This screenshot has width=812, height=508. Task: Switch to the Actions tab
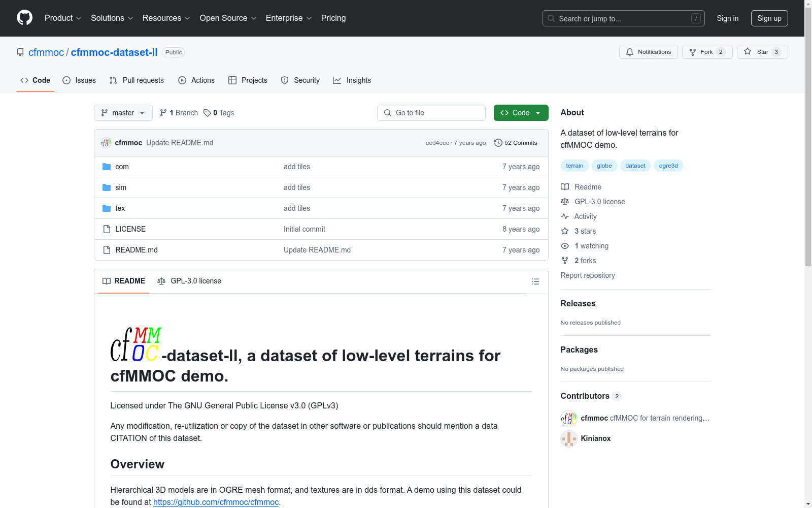coord(196,80)
